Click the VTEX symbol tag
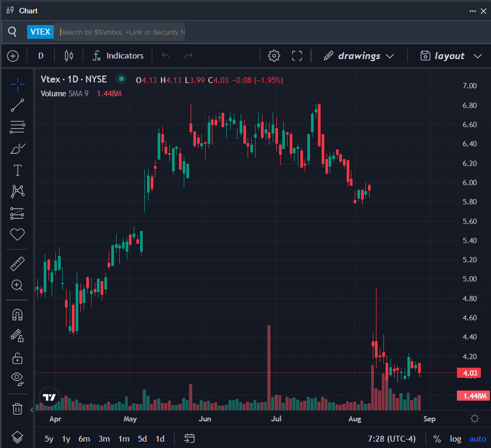491x448 pixels. tap(40, 32)
